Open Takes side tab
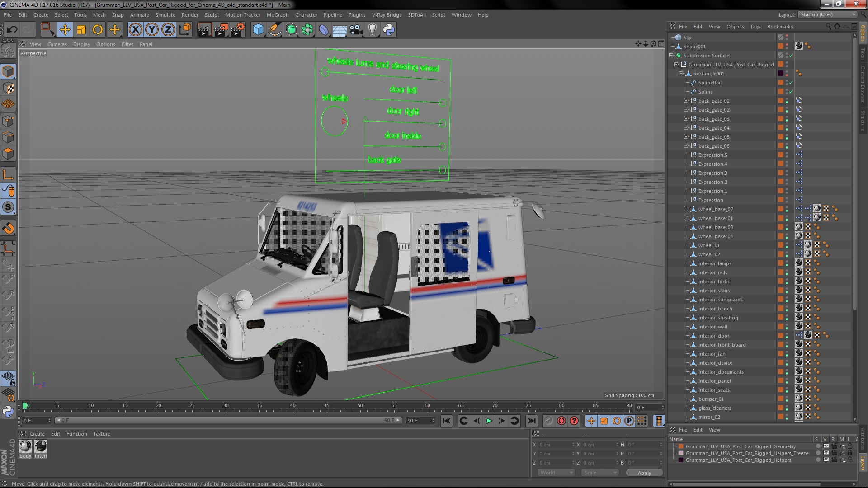 point(863,54)
